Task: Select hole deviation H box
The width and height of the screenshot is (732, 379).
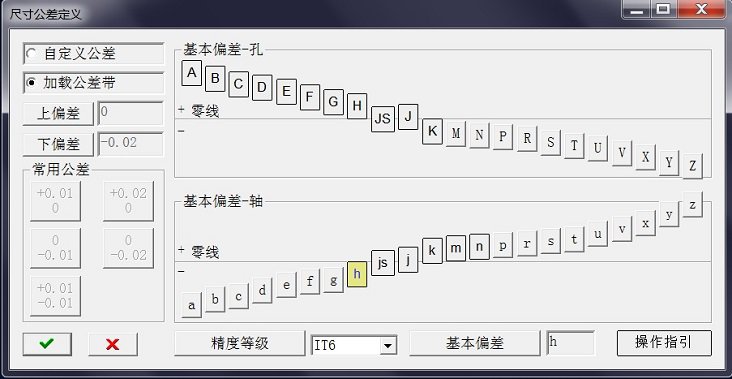Action: (357, 106)
